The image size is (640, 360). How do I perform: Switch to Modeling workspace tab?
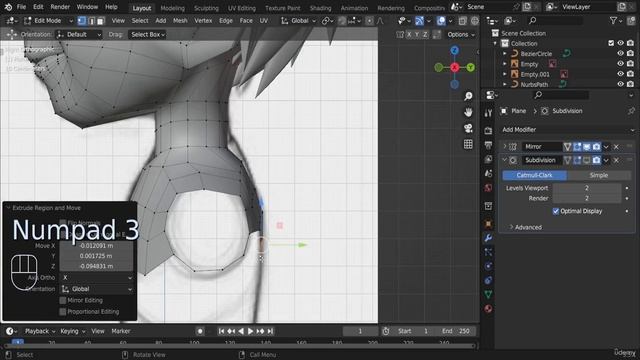[x=172, y=8]
